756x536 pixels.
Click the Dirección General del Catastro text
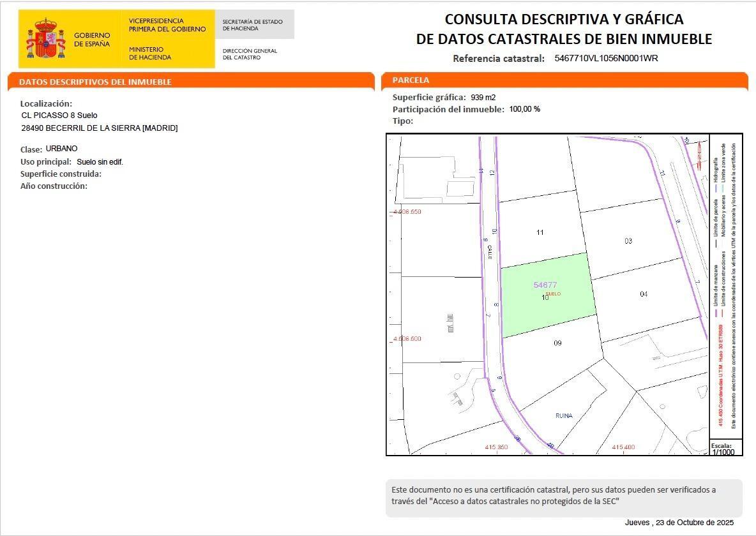[x=250, y=54]
